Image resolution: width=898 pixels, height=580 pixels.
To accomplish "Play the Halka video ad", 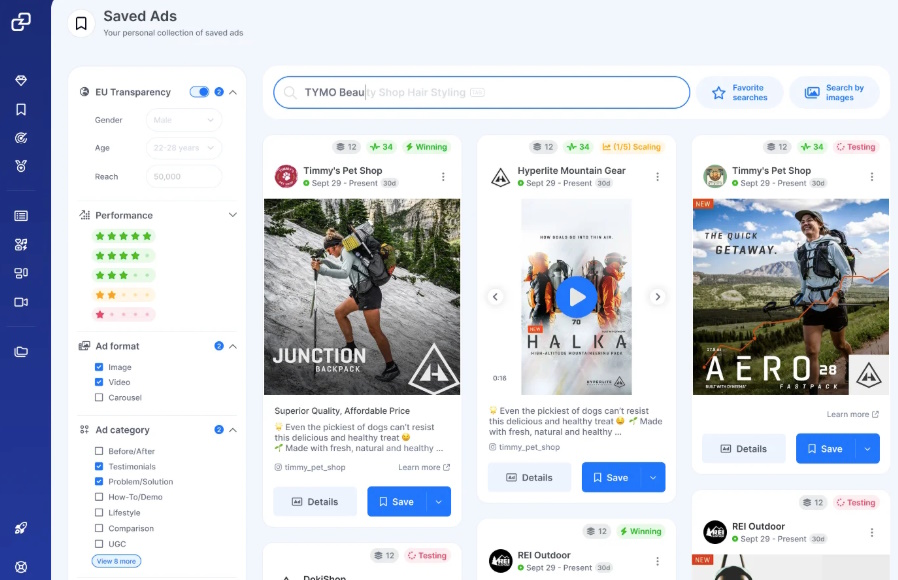I will coord(577,297).
